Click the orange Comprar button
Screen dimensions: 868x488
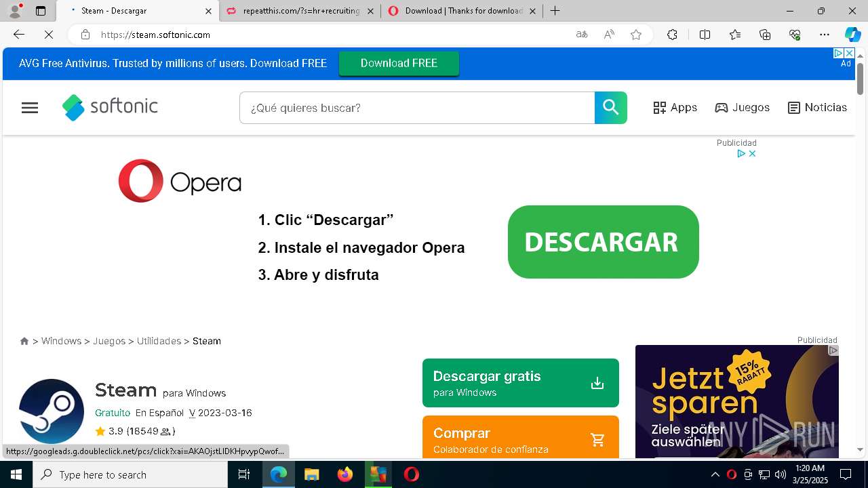pos(521,437)
